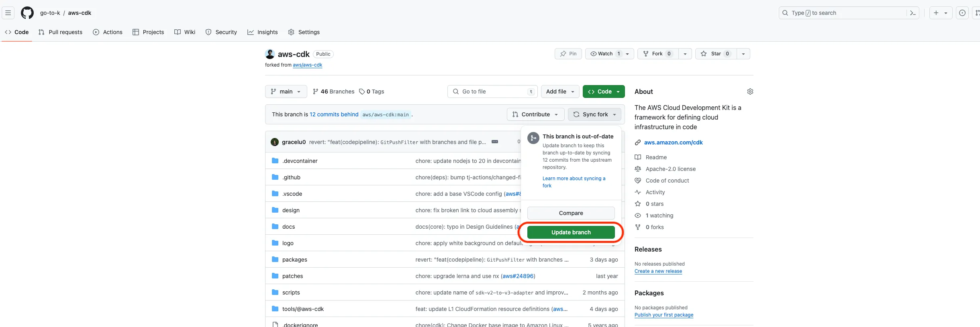Screen dimensions: 980x327
Task: Open the Projects tab
Action: (x=148, y=32)
